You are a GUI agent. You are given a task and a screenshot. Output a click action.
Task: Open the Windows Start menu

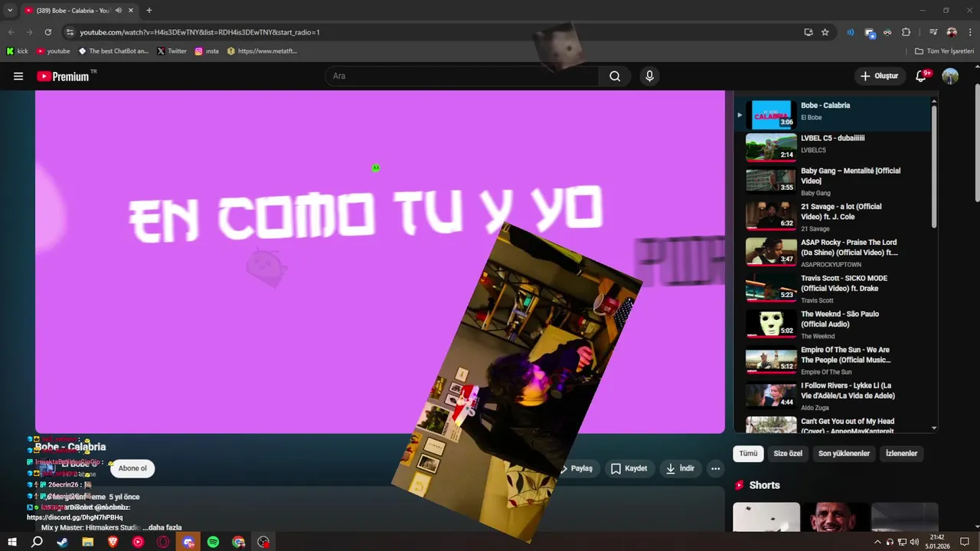(12, 542)
